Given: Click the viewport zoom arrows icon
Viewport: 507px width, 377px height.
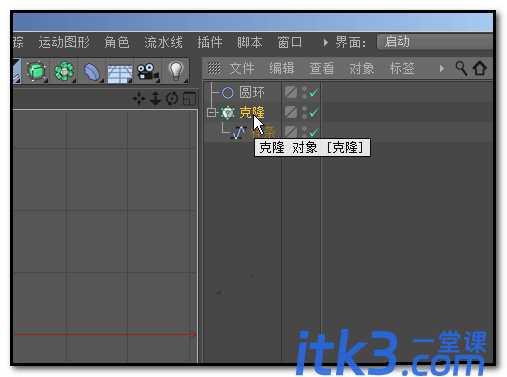Looking at the screenshot, I should [x=155, y=99].
